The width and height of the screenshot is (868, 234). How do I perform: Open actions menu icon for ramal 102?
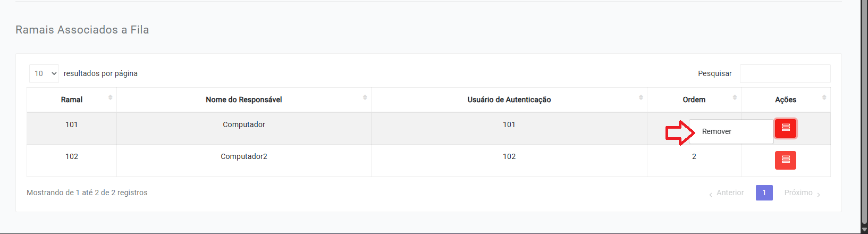pos(785,160)
